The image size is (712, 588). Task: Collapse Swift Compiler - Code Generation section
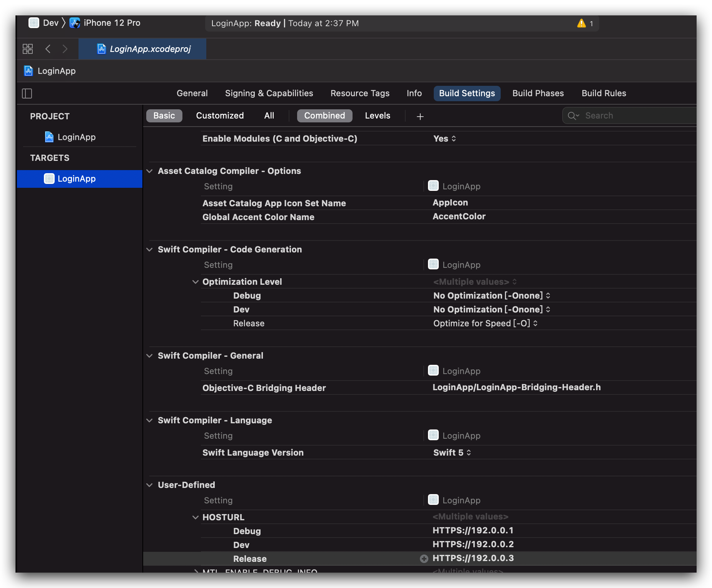[150, 249]
